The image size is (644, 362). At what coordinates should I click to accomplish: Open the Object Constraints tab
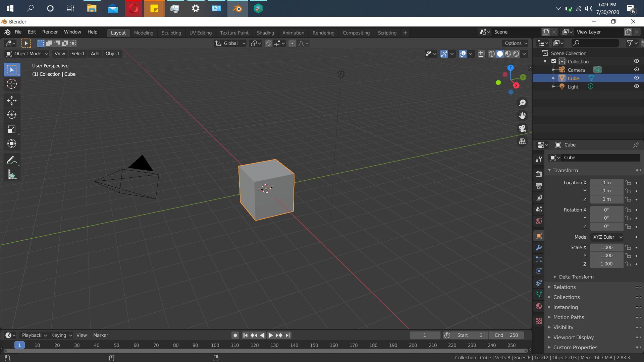[539, 283]
